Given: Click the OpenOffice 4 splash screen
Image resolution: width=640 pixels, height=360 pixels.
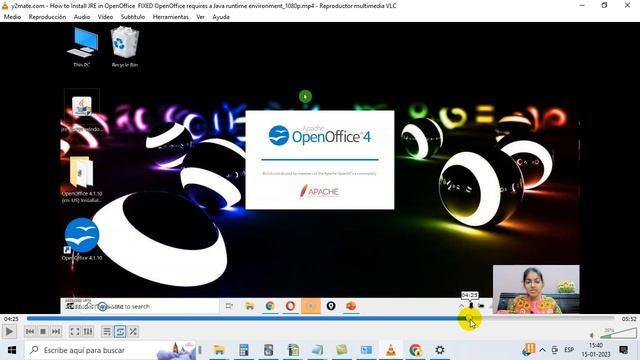Looking at the screenshot, I should [x=320, y=160].
